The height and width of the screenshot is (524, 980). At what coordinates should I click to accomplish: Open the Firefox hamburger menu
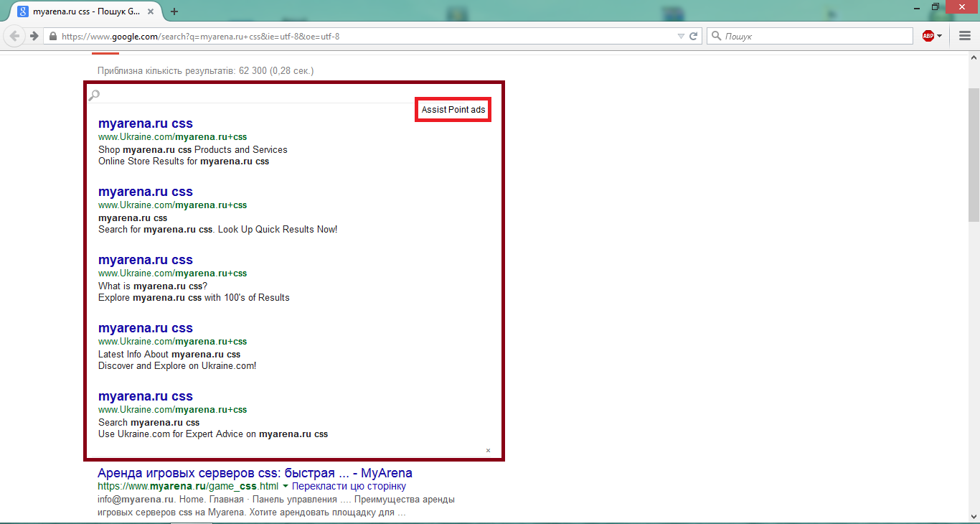965,36
